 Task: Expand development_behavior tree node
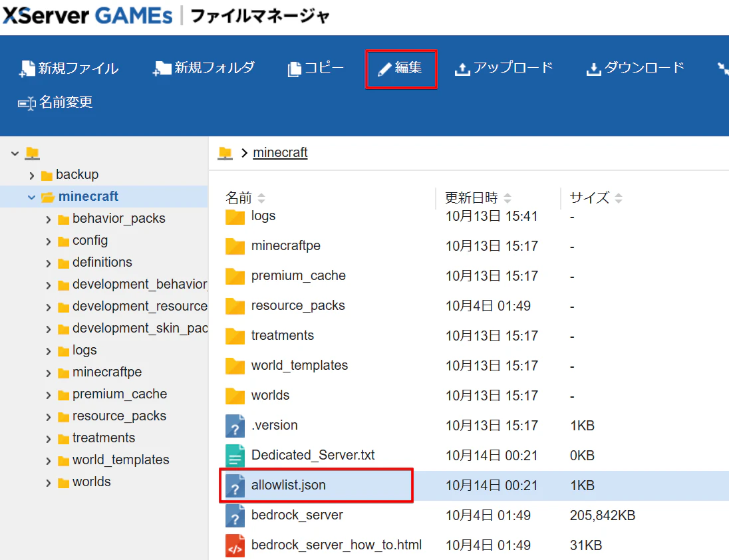click(49, 285)
